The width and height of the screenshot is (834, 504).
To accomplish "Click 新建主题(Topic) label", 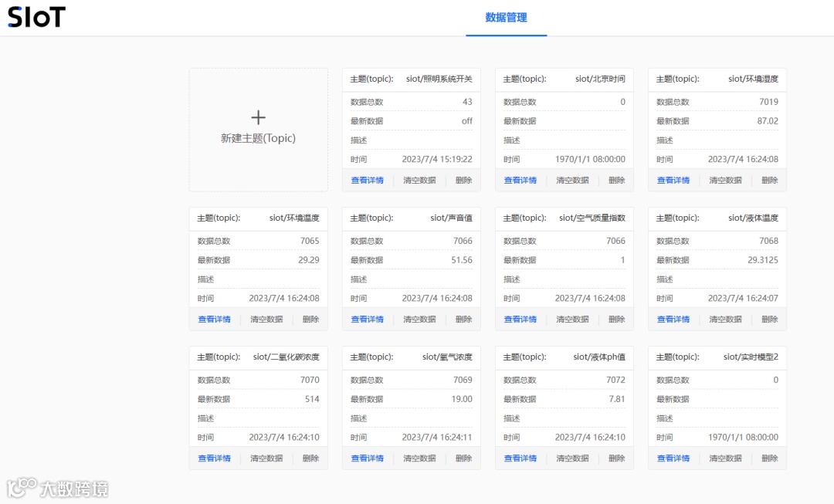I will pos(258,138).
